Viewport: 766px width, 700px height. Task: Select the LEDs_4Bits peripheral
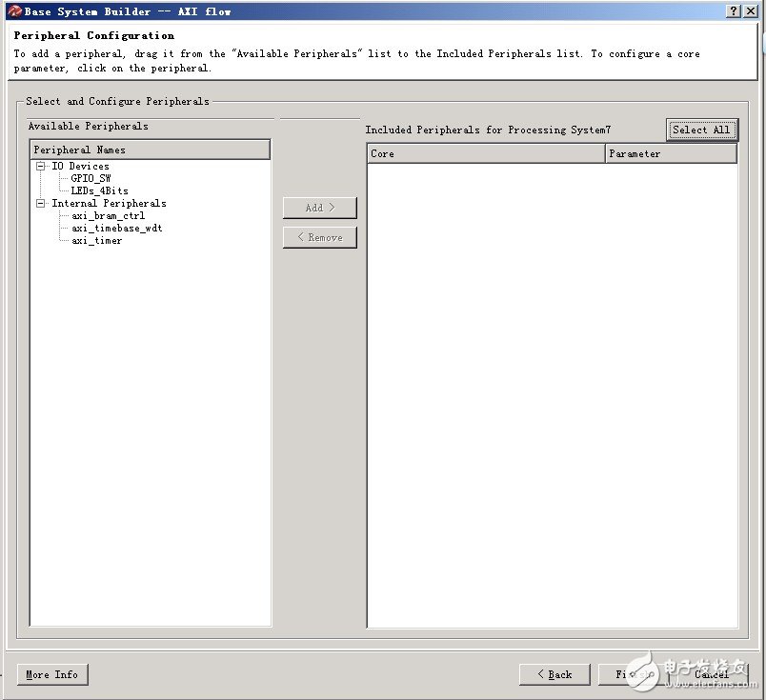tap(99, 190)
